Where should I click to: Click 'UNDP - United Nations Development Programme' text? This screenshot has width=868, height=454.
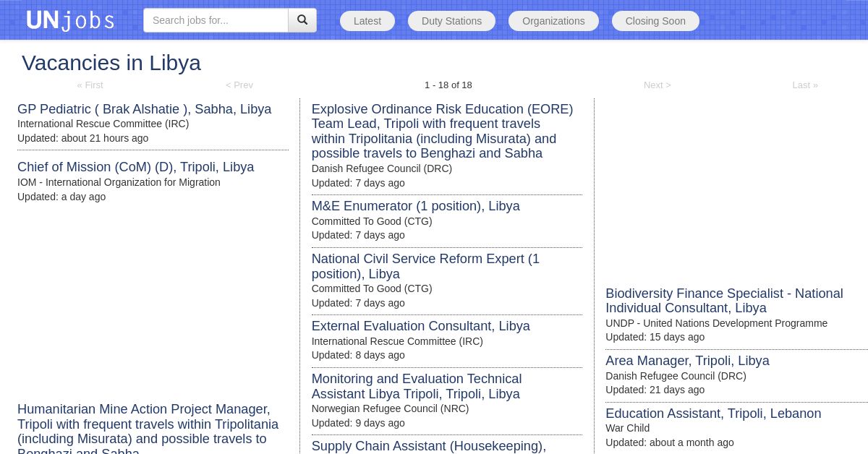coord(716,323)
